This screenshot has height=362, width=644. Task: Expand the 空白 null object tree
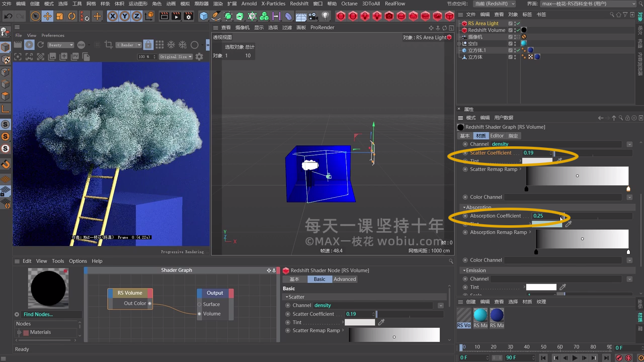coord(459,44)
